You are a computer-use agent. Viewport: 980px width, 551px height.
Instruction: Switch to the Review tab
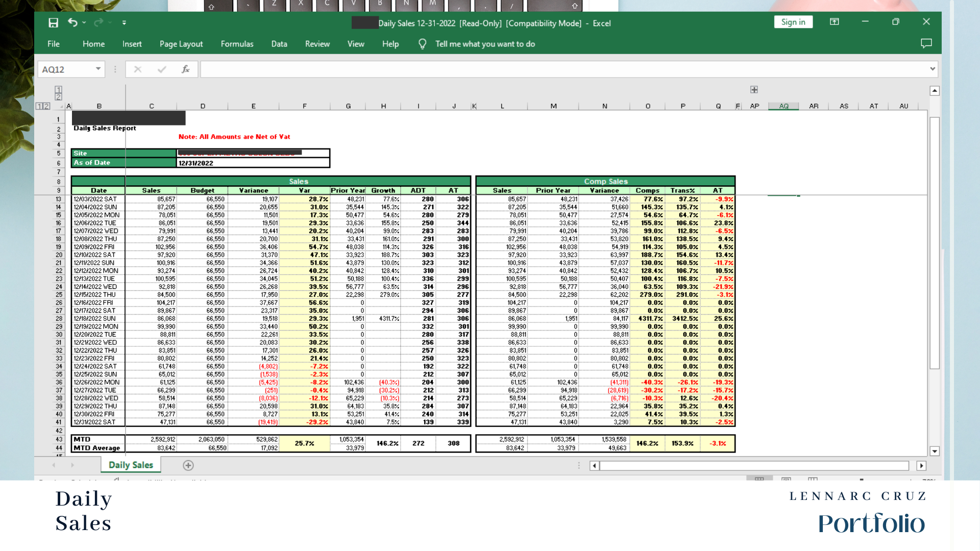point(317,44)
